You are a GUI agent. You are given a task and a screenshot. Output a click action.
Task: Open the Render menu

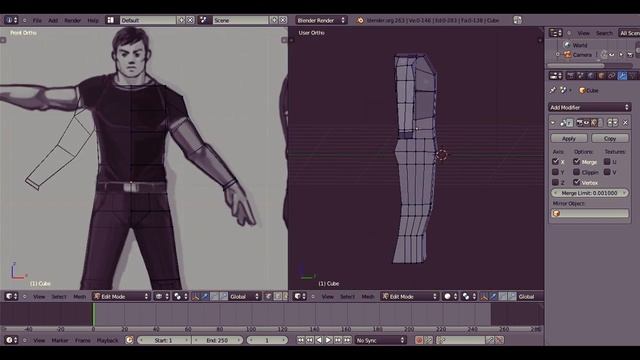73,20
